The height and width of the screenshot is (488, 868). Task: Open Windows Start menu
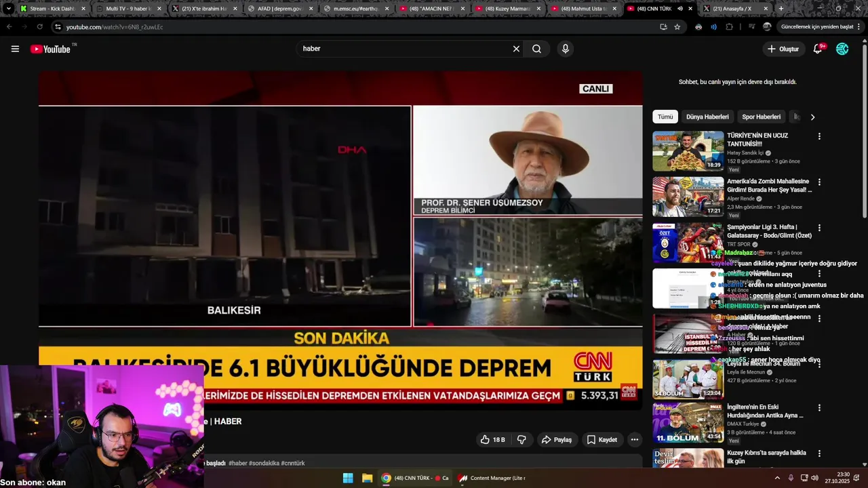[348, 478]
